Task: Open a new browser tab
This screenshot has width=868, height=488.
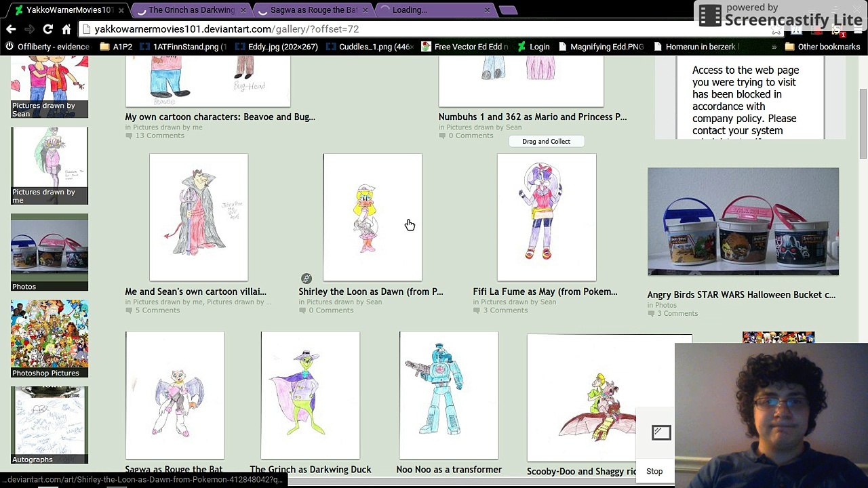Action: (x=508, y=10)
